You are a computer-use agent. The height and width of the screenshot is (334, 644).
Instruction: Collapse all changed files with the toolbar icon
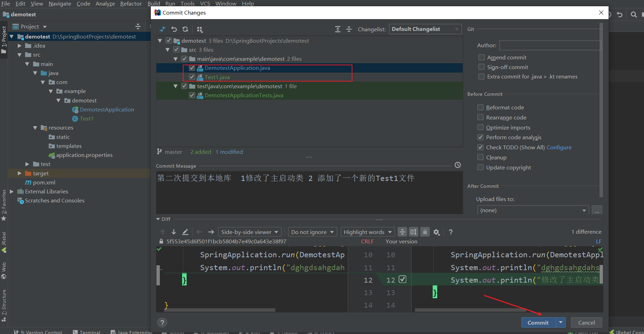349,29
